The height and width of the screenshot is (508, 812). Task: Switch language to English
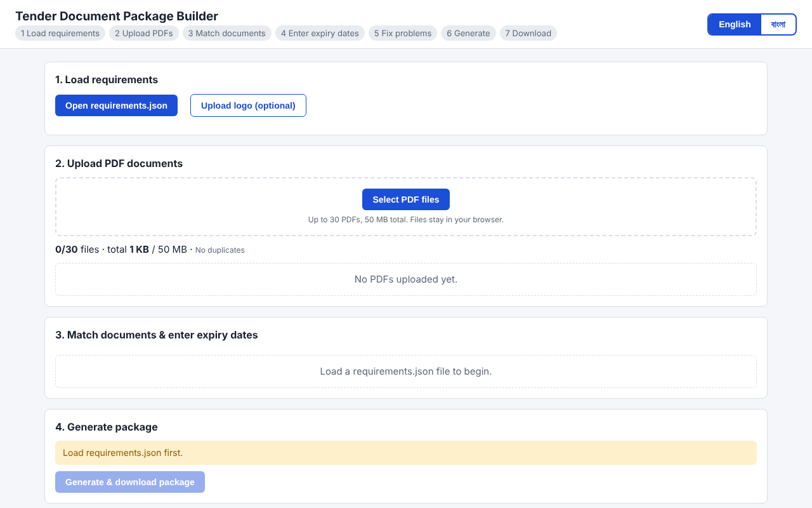tap(735, 25)
